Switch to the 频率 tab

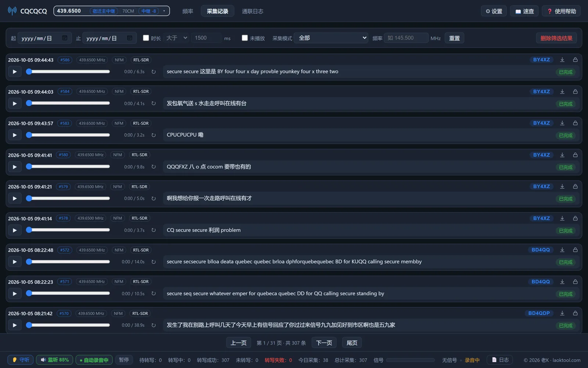(188, 11)
